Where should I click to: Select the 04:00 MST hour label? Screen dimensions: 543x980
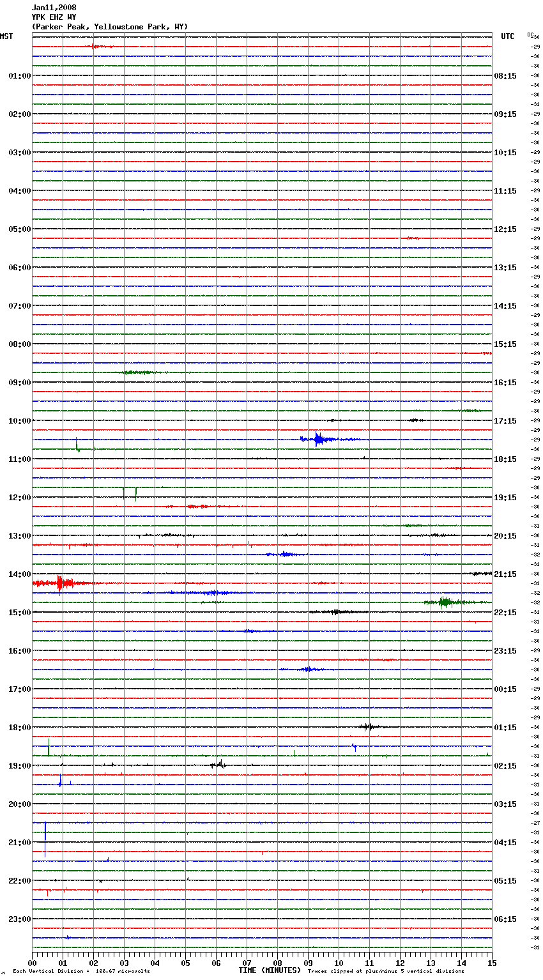point(20,191)
